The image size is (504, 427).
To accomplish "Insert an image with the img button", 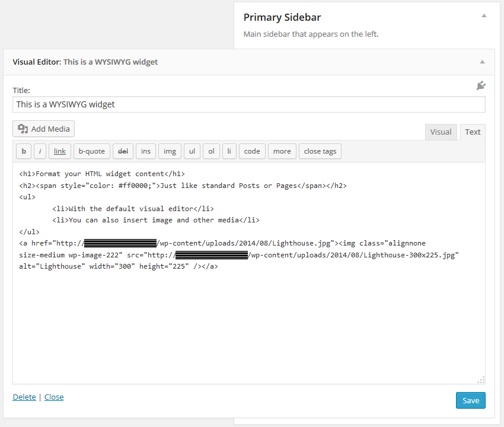I will pyautogui.click(x=170, y=151).
